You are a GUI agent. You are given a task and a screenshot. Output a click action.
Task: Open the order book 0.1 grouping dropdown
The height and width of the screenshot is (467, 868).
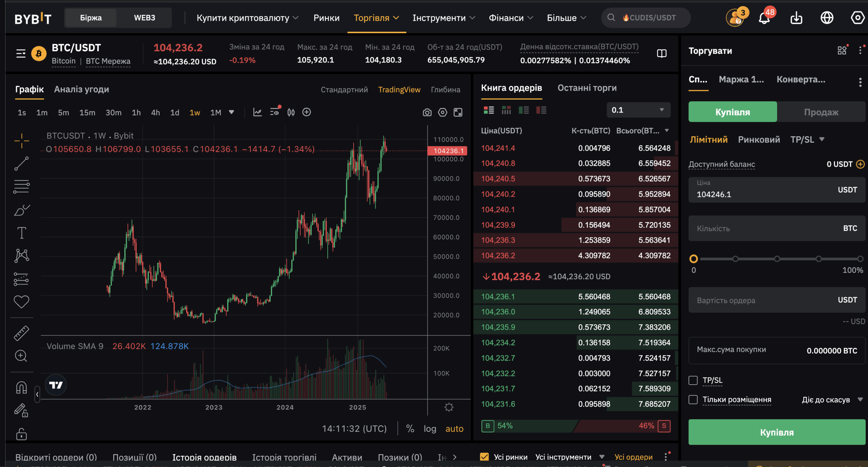point(638,110)
